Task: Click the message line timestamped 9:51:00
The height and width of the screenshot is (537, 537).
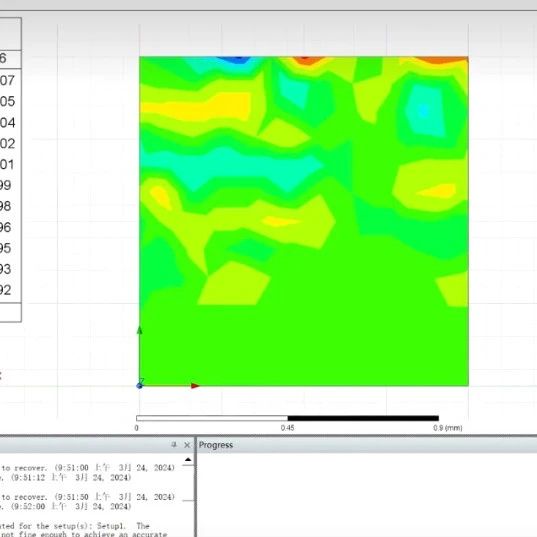Action: [x=88, y=468]
